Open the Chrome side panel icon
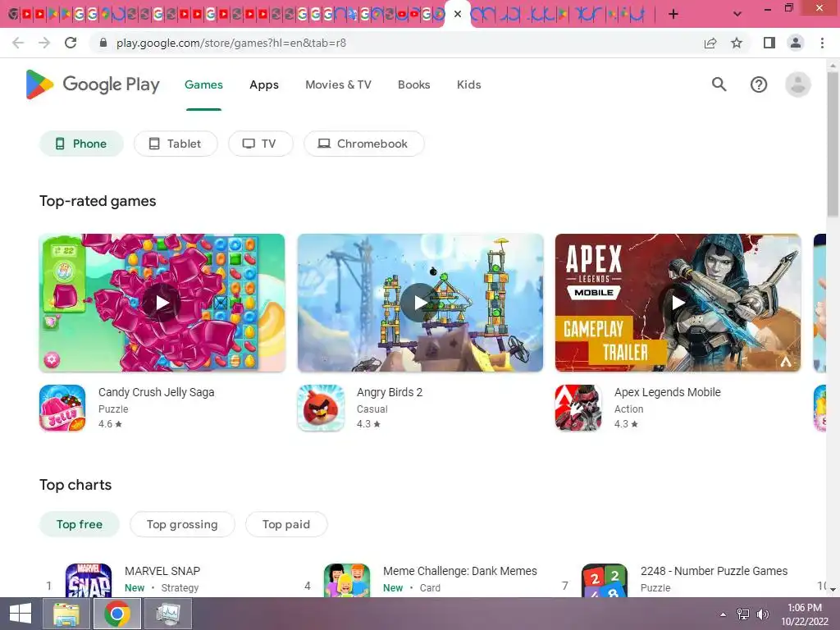840x630 pixels. (769, 43)
